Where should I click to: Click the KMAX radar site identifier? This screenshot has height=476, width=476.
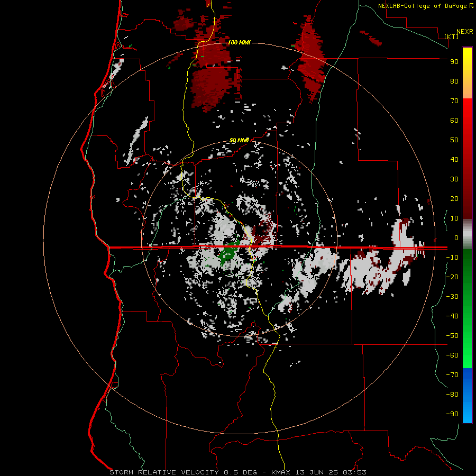tap(281, 472)
